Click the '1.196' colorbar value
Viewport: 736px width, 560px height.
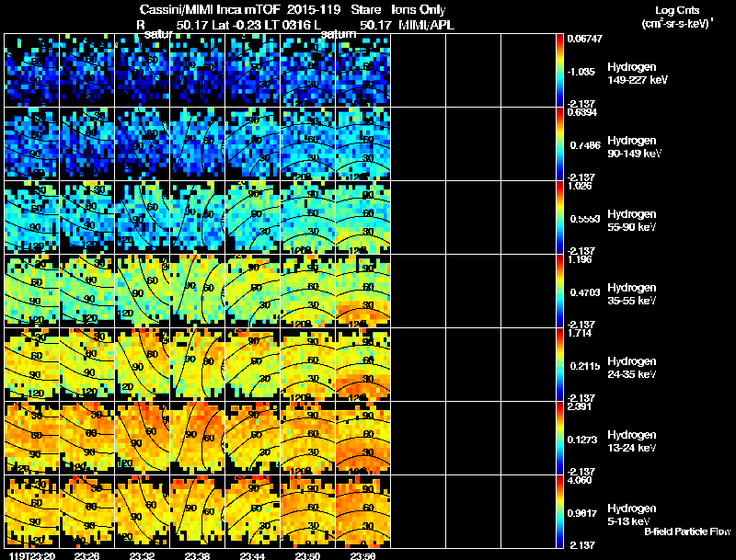point(580,259)
